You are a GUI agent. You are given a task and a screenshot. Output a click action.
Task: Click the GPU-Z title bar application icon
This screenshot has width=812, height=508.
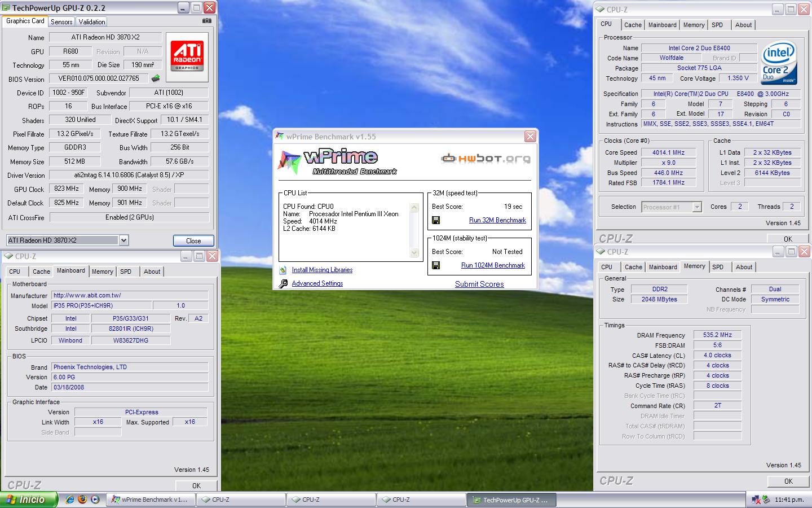click(6, 8)
